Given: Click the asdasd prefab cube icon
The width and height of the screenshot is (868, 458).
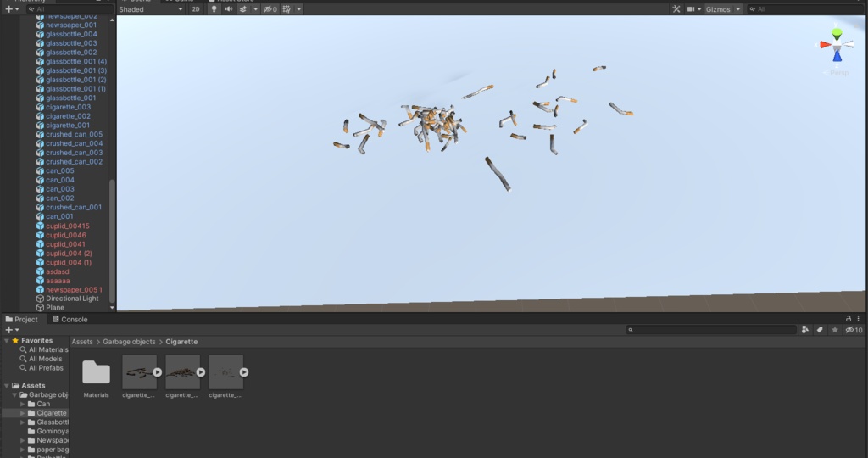Looking at the screenshot, I should tap(40, 272).
